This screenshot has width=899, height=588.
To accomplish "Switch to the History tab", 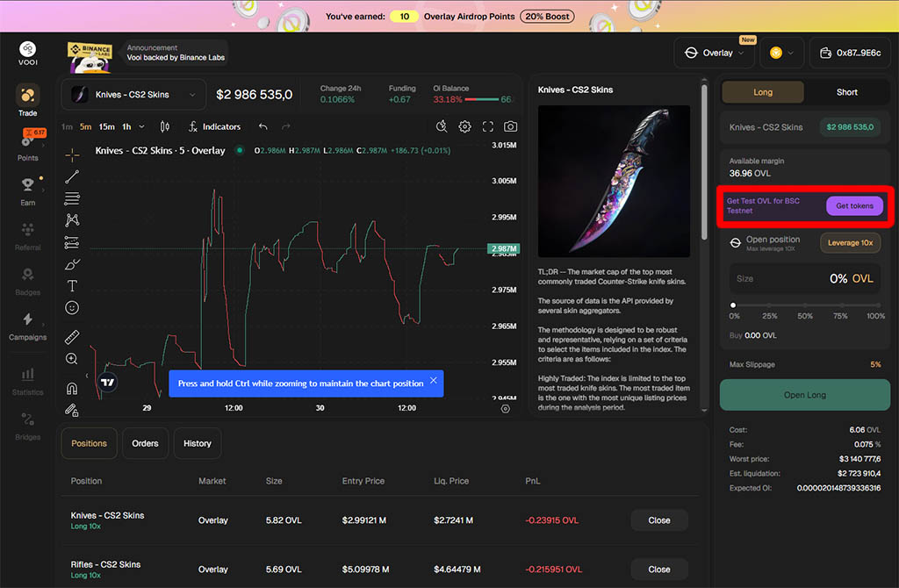I will coord(198,443).
